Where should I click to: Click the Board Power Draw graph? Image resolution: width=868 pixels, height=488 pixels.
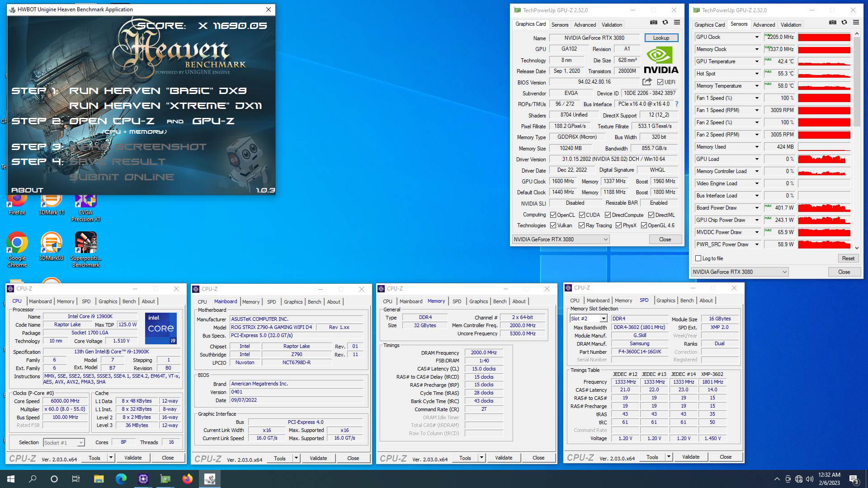click(824, 208)
